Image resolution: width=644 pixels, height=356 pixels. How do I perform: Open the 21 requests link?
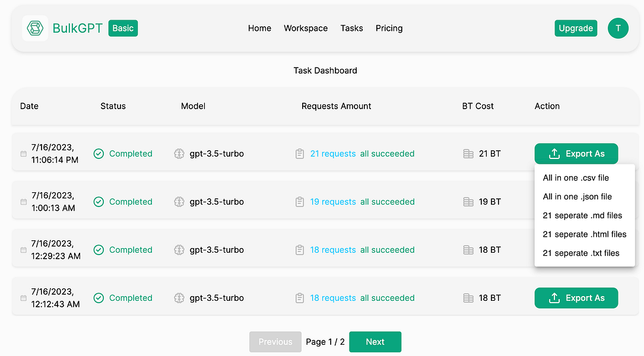point(332,154)
